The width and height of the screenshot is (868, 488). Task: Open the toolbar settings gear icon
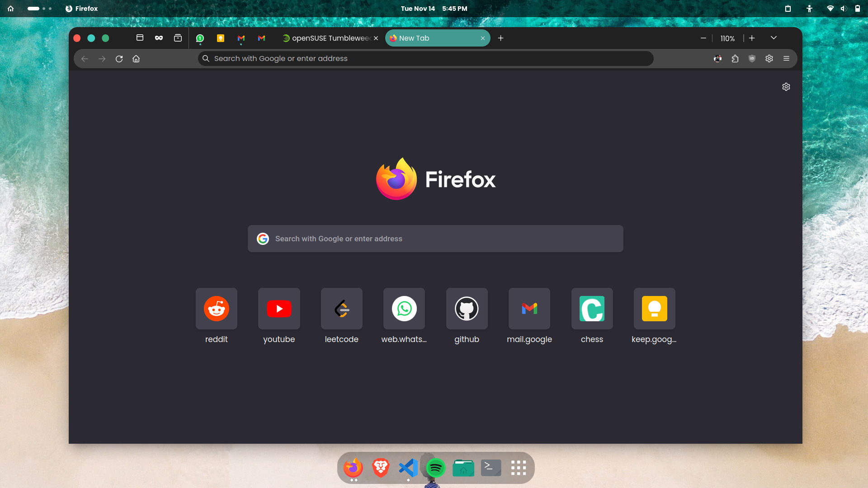tap(769, 58)
